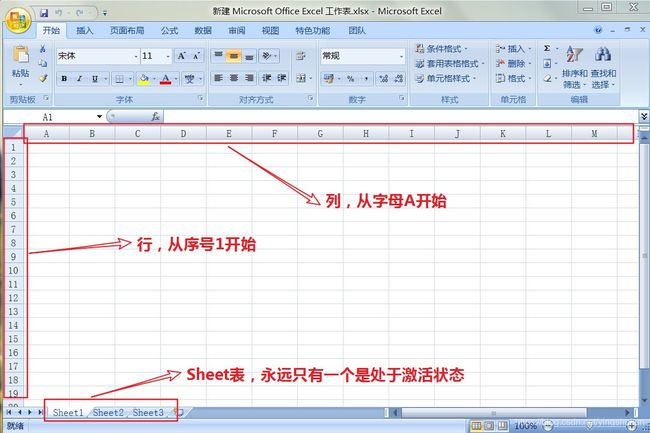Toggle bottom vertical alignment
Screen dimensions: 650x433
point(249,56)
